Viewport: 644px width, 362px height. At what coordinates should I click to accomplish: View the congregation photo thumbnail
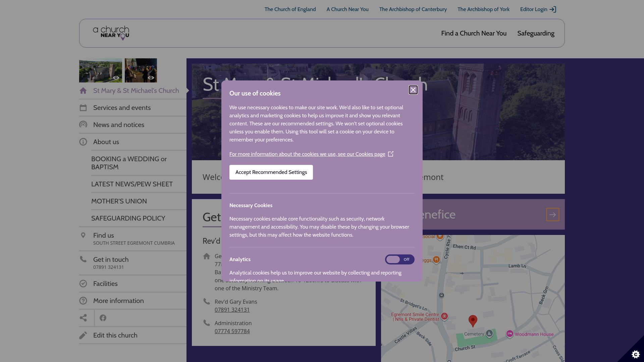[x=141, y=70]
